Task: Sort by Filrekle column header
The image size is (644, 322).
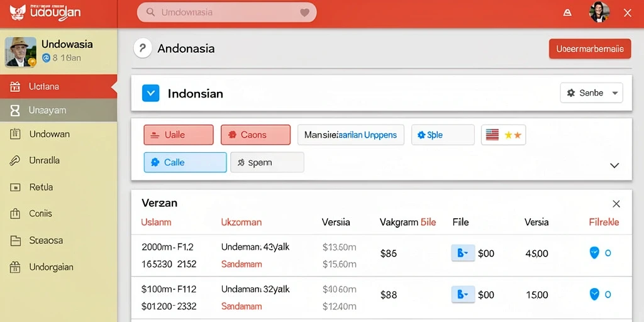Action: 604,223
